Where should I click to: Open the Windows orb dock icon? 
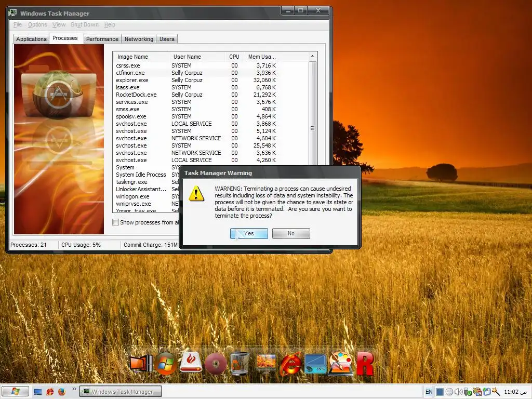click(165, 364)
